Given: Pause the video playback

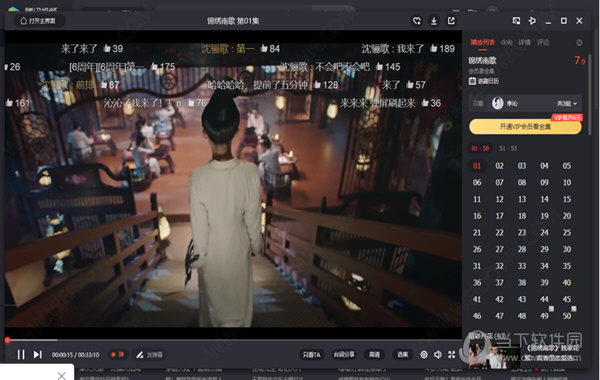Looking at the screenshot, I should tap(21, 355).
